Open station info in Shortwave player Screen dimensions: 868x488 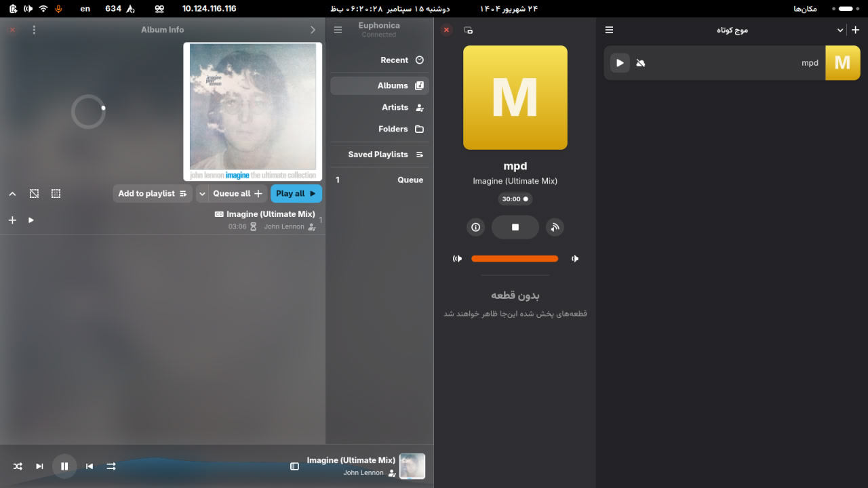pyautogui.click(x=475, y=228)
